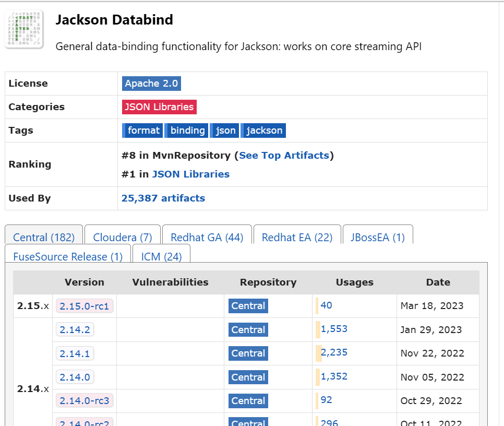Open JSON Libraries ranking link
This screenshot has height=426, width=504.
coord(191,174)
